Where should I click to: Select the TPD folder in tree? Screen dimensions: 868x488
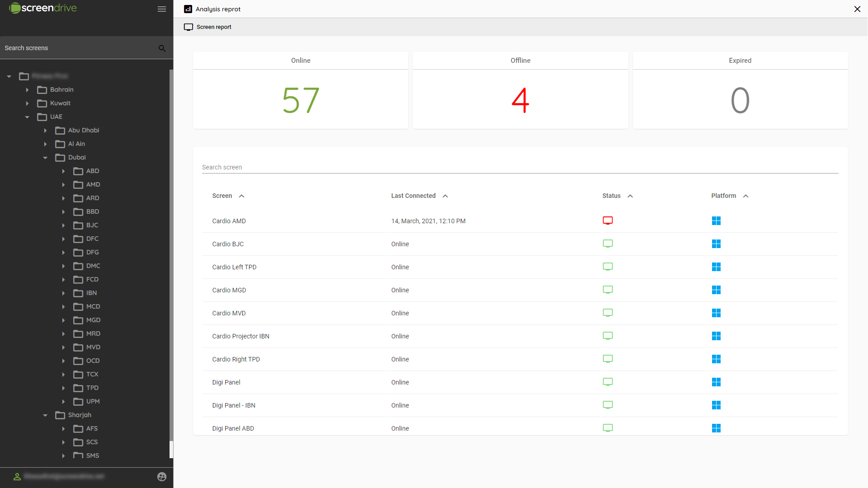[x=92, y=388]
